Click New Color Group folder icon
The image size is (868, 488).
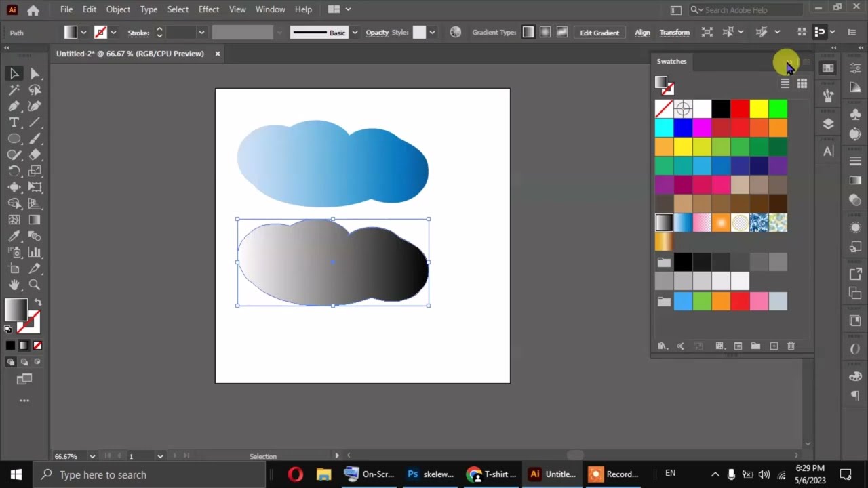tap(755, 346)
